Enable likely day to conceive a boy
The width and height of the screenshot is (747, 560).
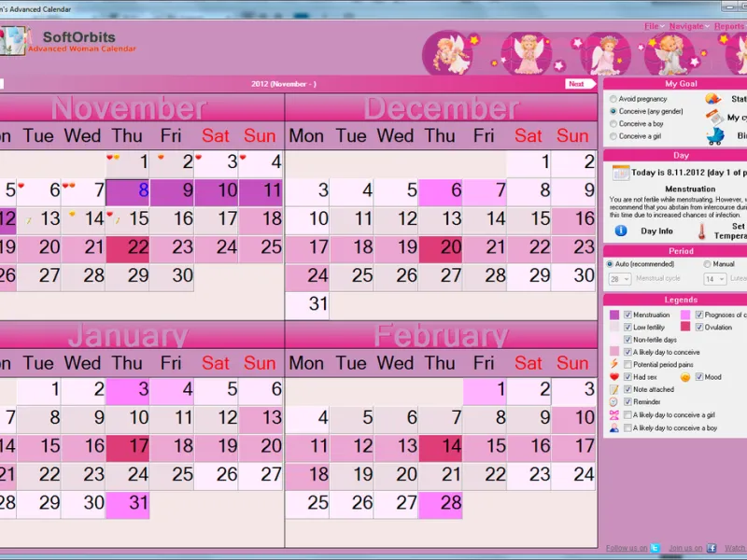point(627,427)
